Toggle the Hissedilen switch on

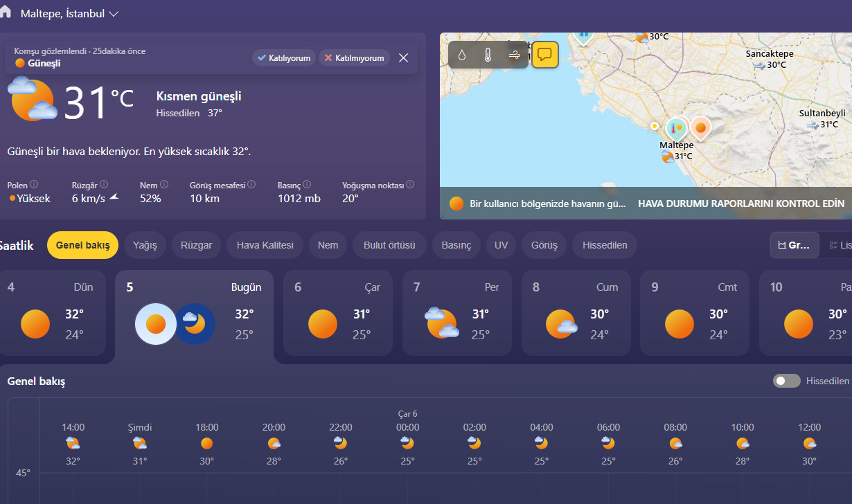coord(786,381)
